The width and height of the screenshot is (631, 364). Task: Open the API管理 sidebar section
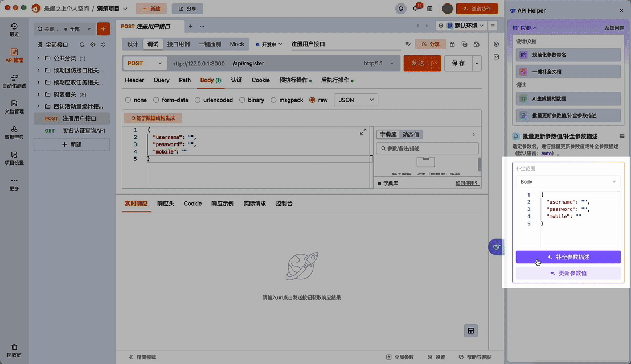14,56
